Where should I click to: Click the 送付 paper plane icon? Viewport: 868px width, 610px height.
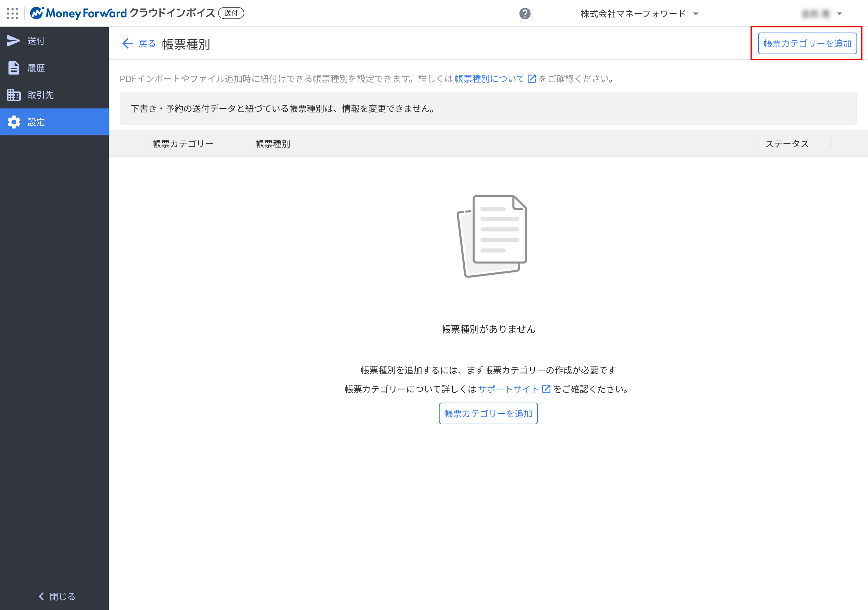click(x=14, y=41)
